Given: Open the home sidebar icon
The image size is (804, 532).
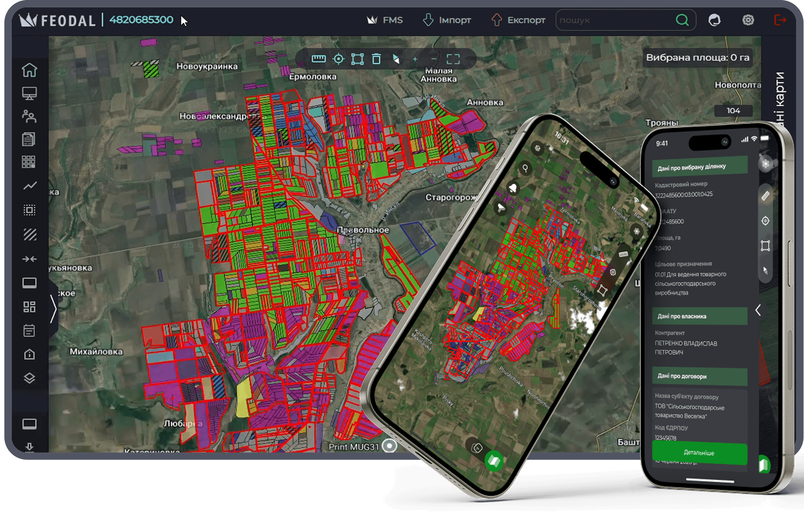Looking at the screenshot, I should (x=29, y=70).
